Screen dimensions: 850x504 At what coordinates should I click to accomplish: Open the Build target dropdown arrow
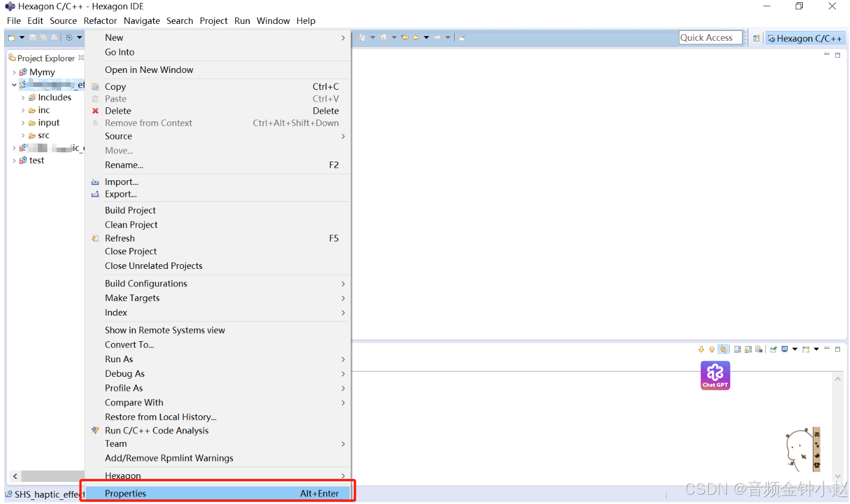79,38
